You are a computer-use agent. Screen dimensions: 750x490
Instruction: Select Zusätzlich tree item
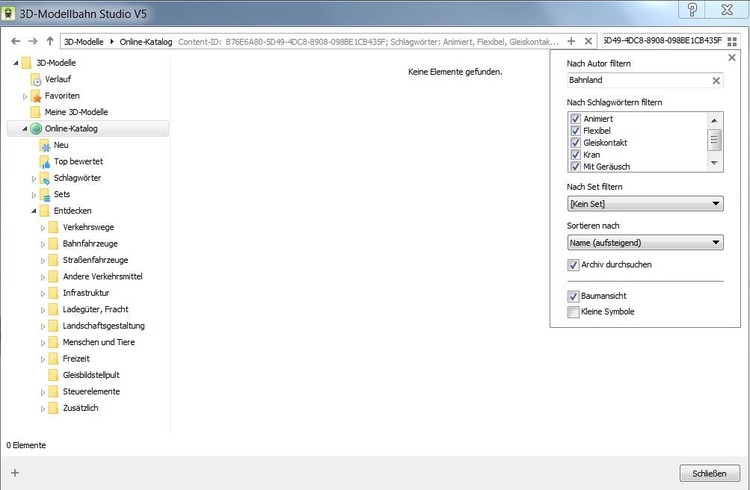tap(80, 408)
